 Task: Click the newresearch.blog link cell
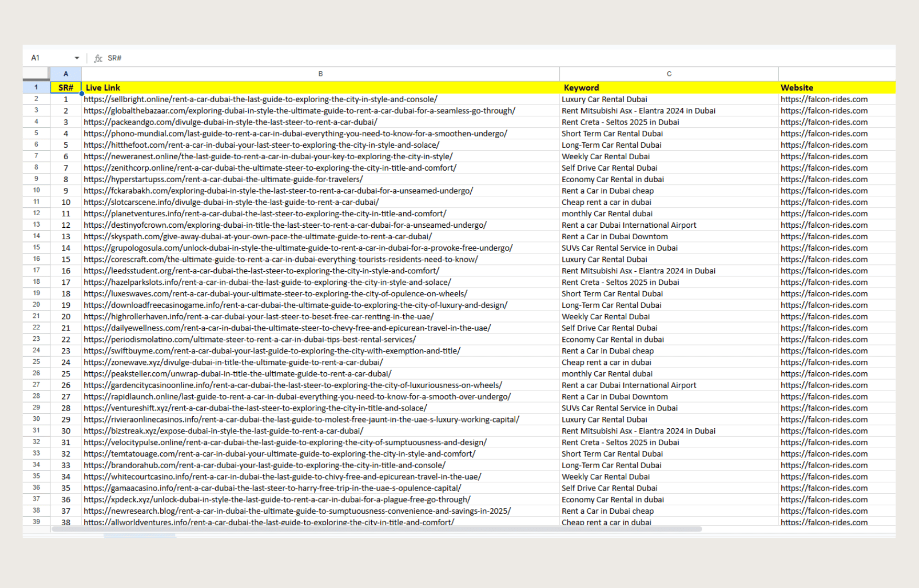(297, 511)
